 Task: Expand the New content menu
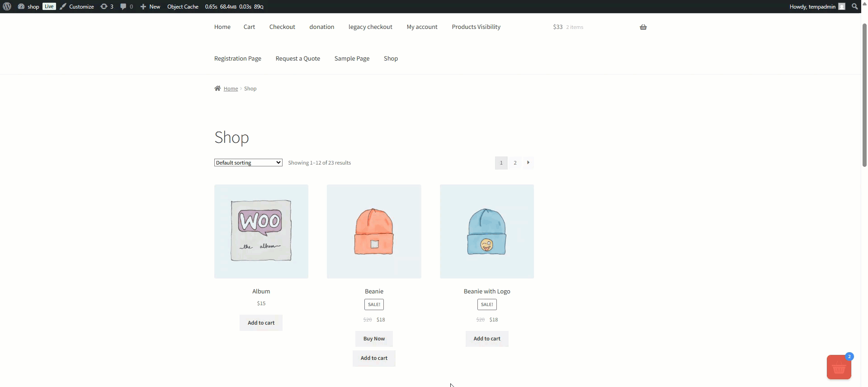click(150, 6)
